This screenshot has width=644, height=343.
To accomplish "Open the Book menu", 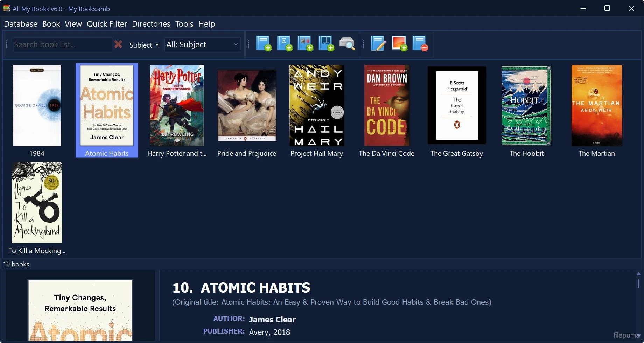I will click(51, 24).
